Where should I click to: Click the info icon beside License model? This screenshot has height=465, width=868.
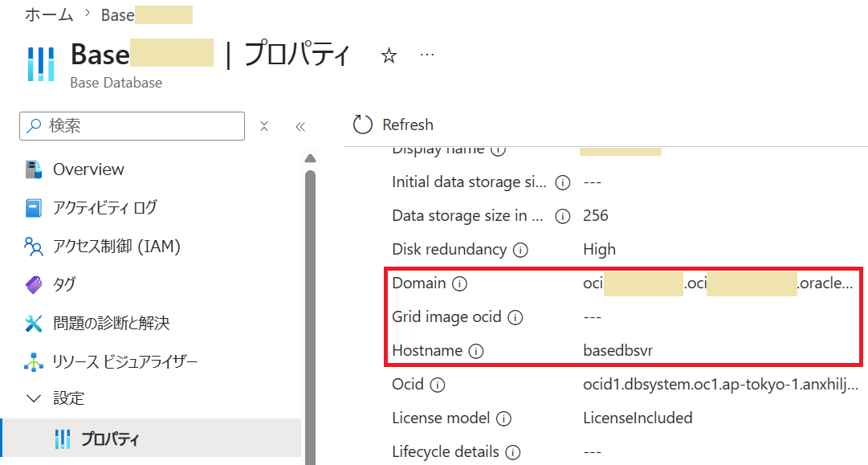pyautogui.click(x=503, y=419)
